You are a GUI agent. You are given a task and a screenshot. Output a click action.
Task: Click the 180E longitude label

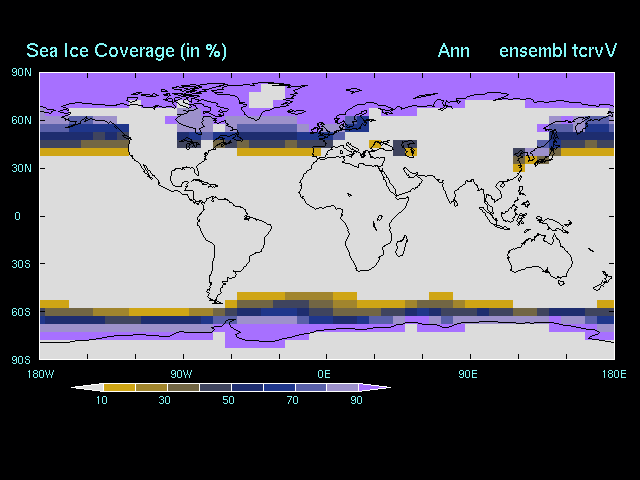614,374
